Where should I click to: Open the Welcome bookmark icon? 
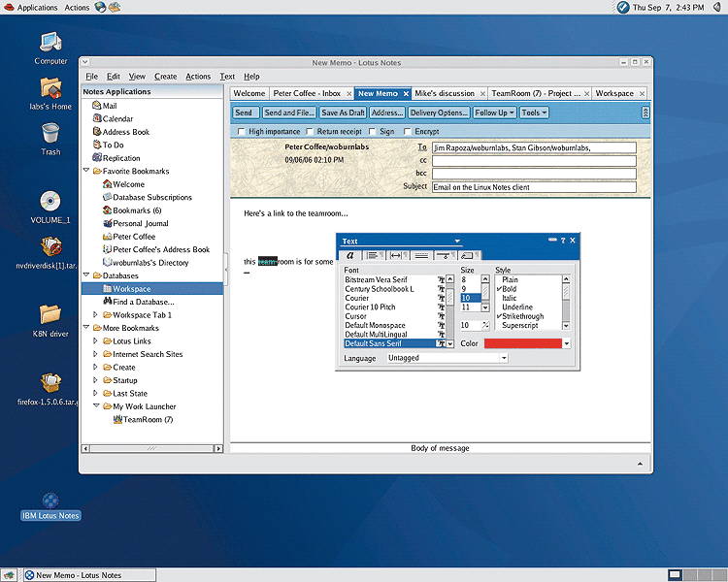107,183
